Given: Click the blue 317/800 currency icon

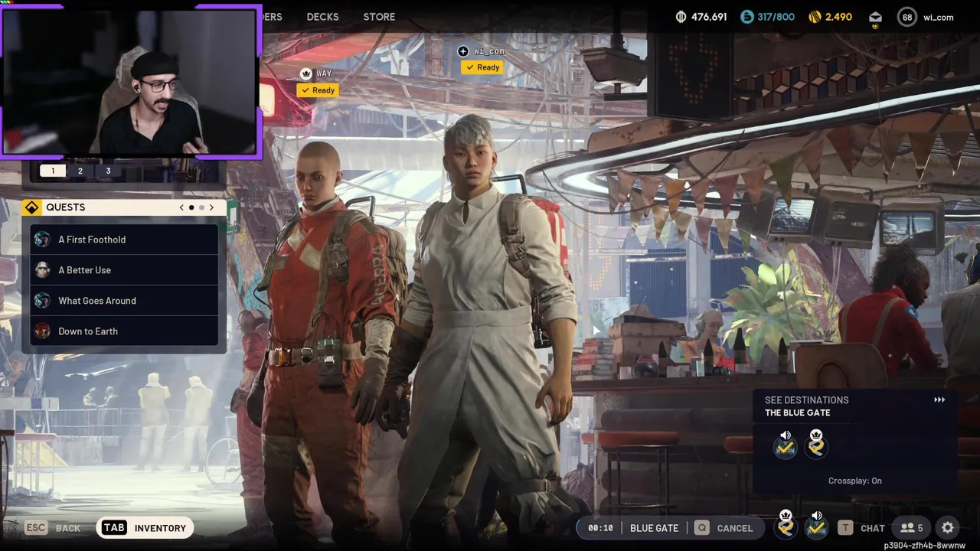Looking at the screenshot, I should point(747,17).
